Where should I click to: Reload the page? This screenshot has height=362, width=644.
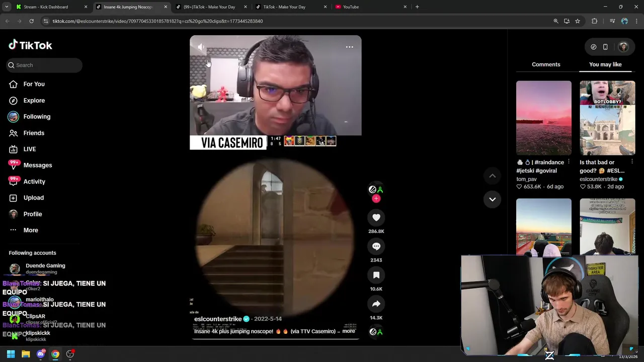[31, 21]
